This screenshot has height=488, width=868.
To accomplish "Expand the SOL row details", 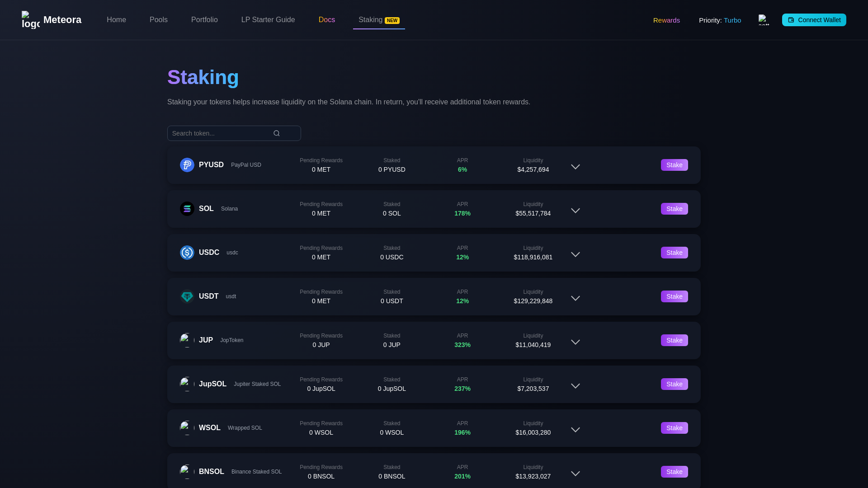I will [x=576, y=211].
